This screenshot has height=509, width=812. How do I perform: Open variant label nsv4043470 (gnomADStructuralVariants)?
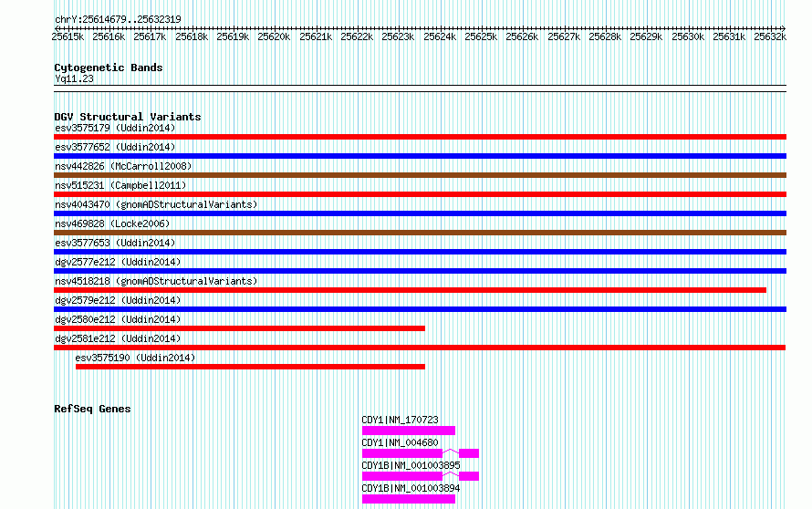point(156,204)
